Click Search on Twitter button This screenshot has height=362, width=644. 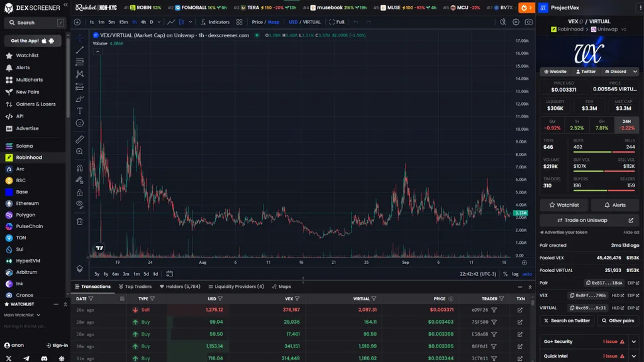click(567, 321)
